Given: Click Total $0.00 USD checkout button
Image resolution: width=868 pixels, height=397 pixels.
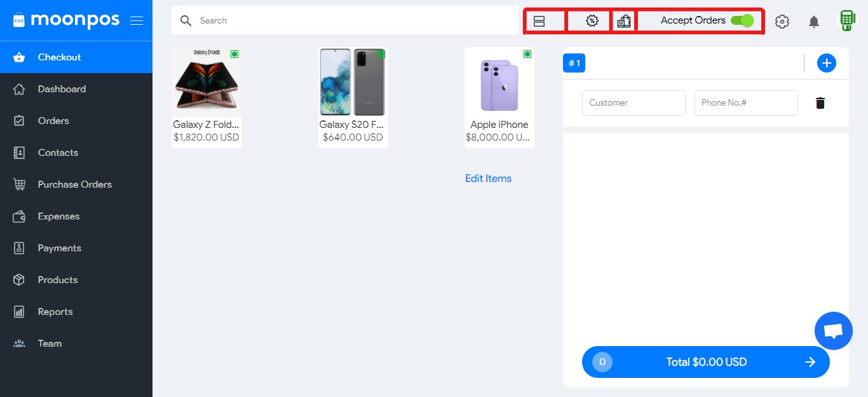Looking at the screenshot, I should [x=706, y=362].
